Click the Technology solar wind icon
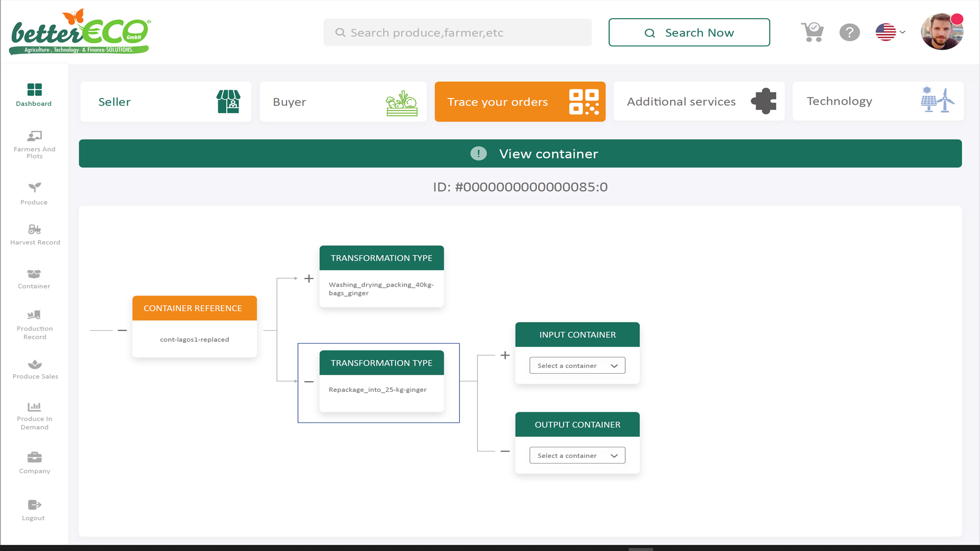This screenshot has height=551, width=980. click(x=937, y=99)
